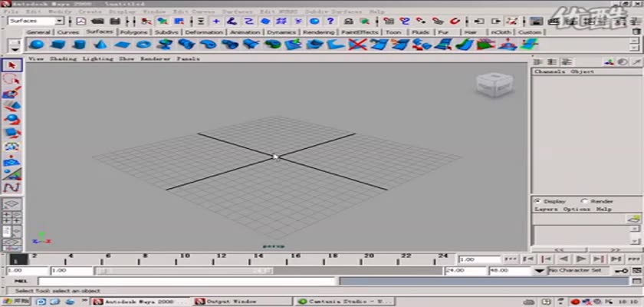Image resolution: width=644 pixels, height=307 pixels.
Task: Select the Universal Manipulator tool
Action: click(x=12, y=147)
